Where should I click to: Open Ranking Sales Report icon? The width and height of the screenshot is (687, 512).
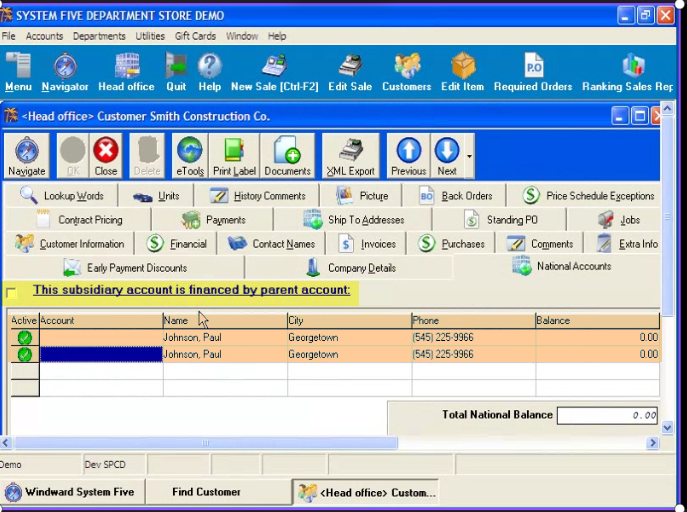(x=628, y=72)
